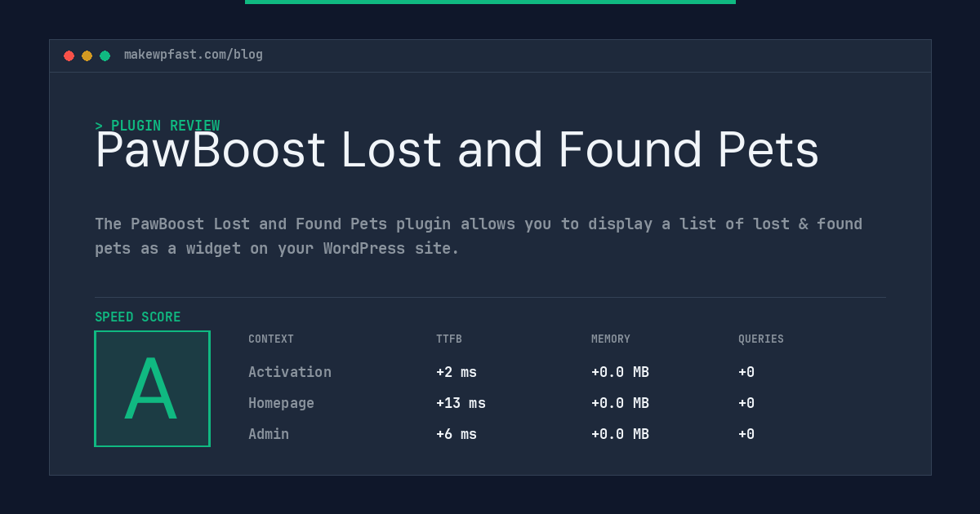Click the 'Activation' row label
The height and width of the screenshot is (514, 980).
point(290,372)
